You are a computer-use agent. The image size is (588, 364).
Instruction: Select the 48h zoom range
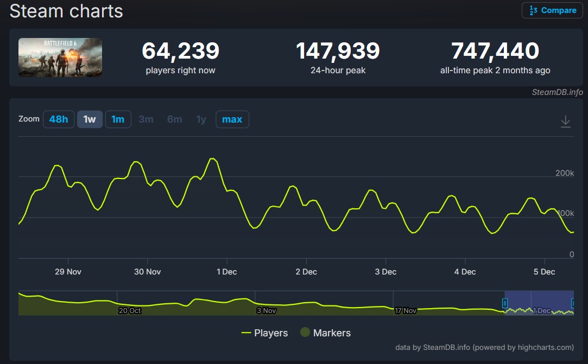[x=58, y=119]
